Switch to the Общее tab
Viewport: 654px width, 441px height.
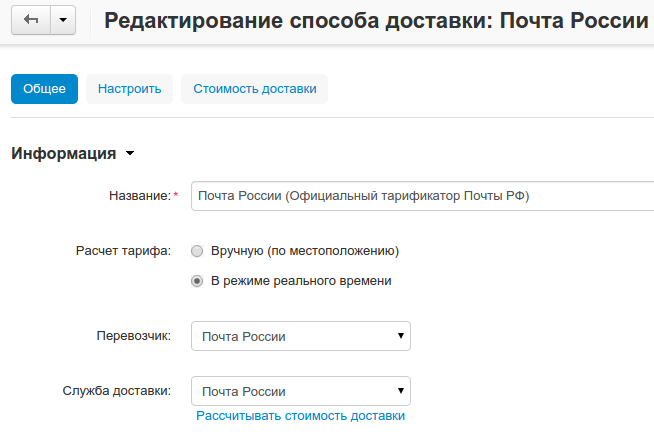(x=44, y=88)
